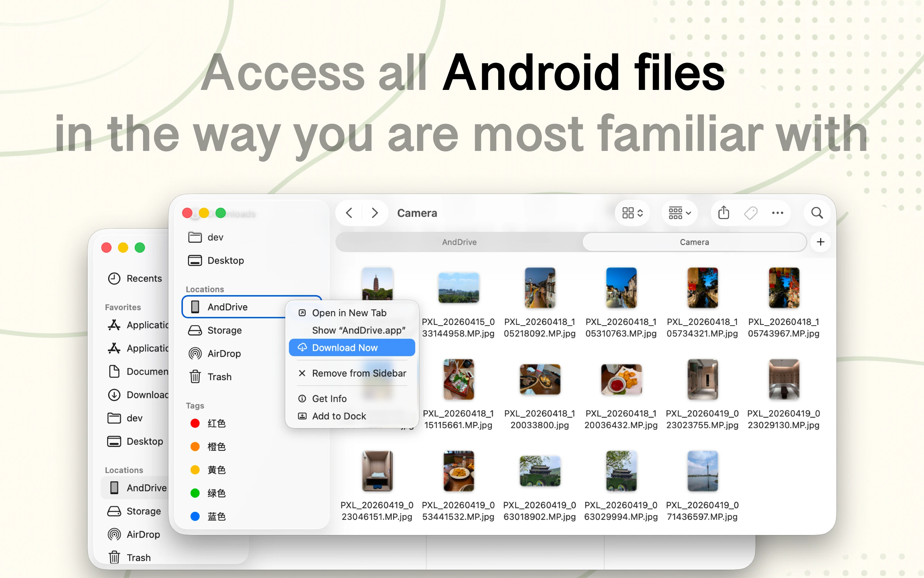Viewport: 924px width, 578px height.
Task: Open Desktop in front window sidebar
Action: coord(252,261)
